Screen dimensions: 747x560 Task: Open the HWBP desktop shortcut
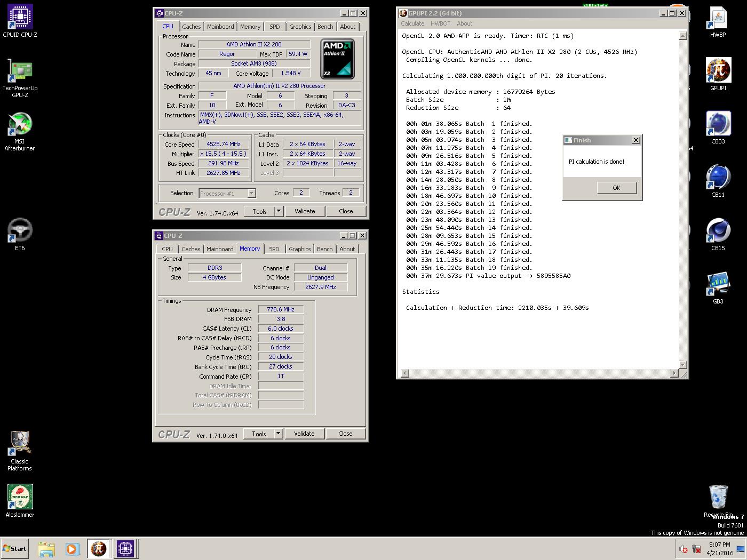point(718,22)
